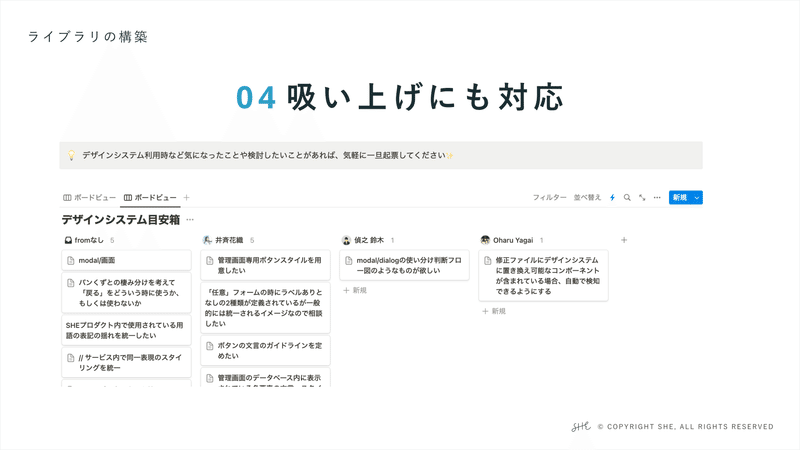Open the パンくずとの棲み分けを考えて card
The image size is (800, 450).
tap(127, 292)
